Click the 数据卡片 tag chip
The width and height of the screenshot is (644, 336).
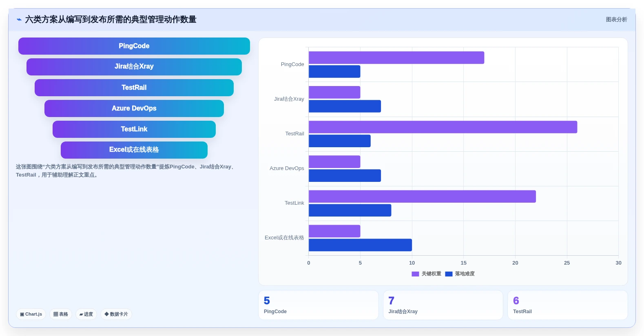pos(116,314)
